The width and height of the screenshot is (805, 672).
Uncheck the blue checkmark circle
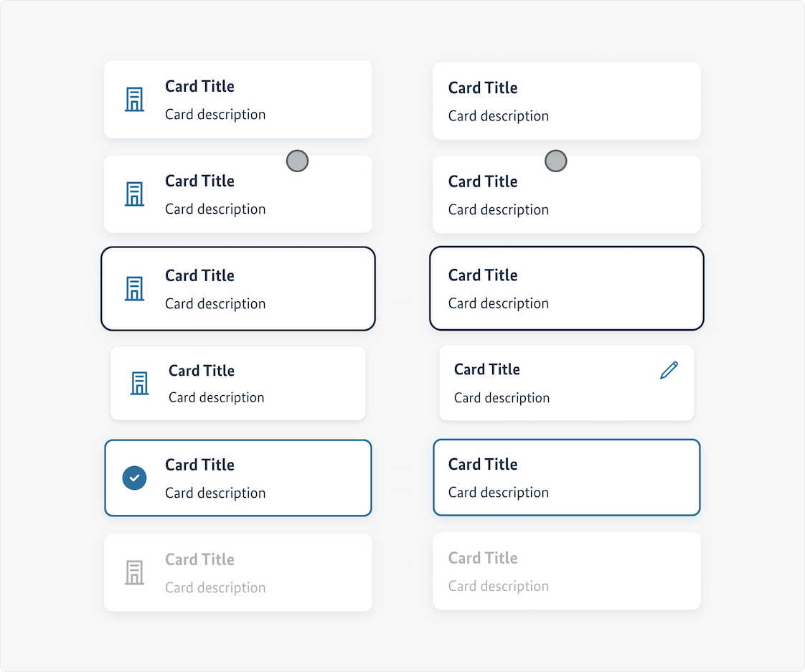click(x=134, y=478)
